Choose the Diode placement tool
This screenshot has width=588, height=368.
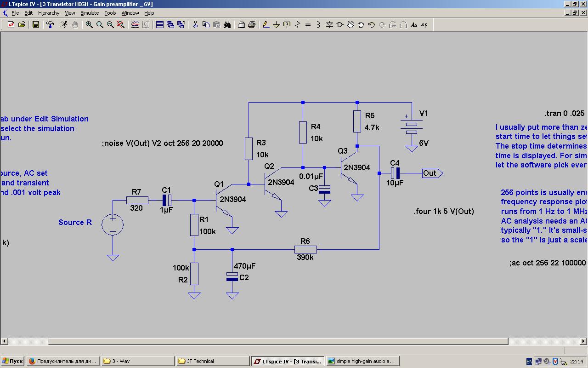(x=329, y=25)
